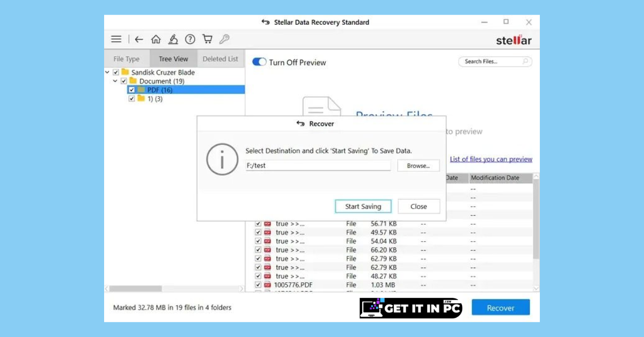Image resolution: width=644 pixels, height=337 pixels.
Task: Click the file list scrollbar up arrow
Action: click(536, 177)
